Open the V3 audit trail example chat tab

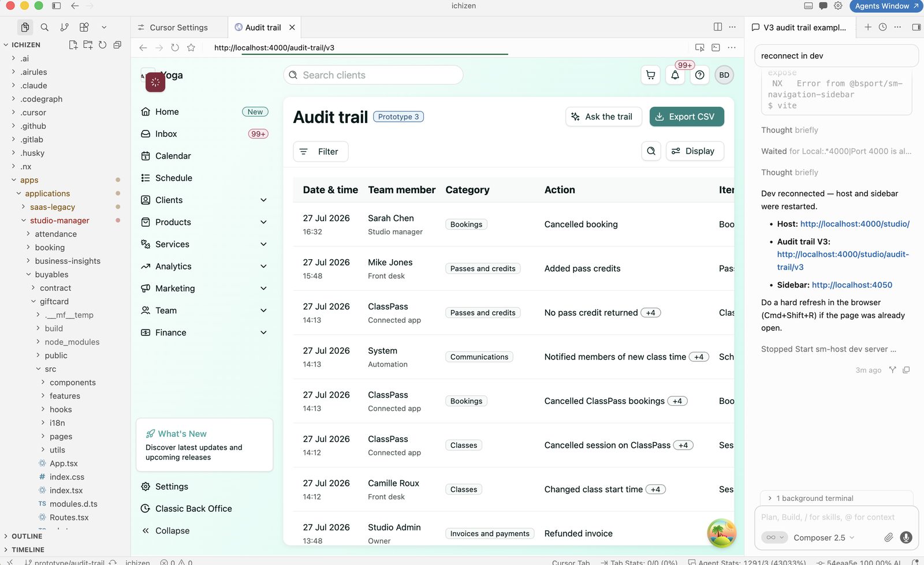[x=799, y=27]
